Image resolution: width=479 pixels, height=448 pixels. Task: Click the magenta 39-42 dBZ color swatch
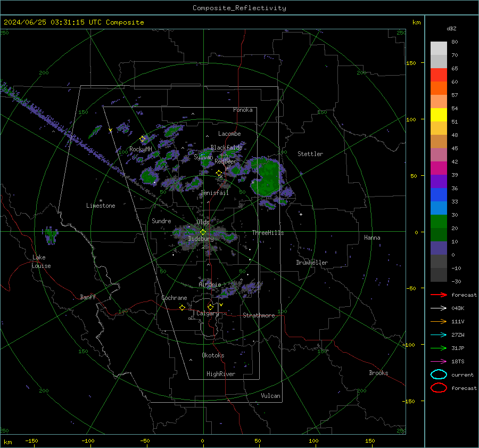(x=439, y=168)
